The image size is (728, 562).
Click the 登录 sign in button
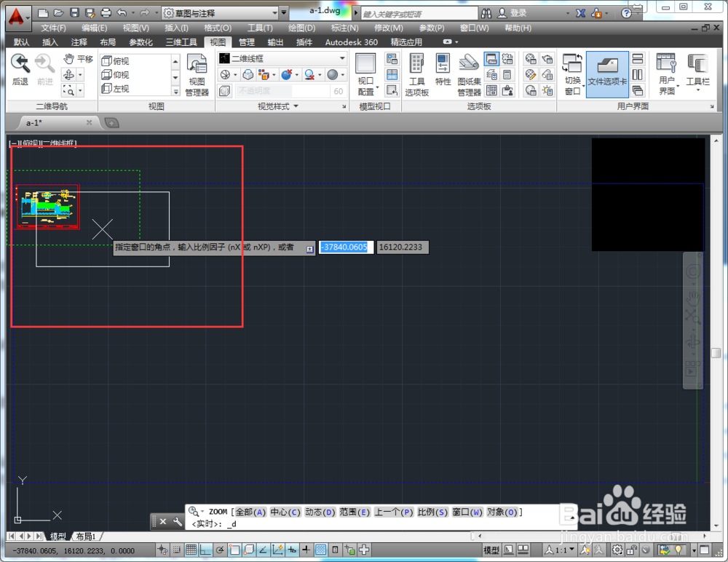click(513, 13)
